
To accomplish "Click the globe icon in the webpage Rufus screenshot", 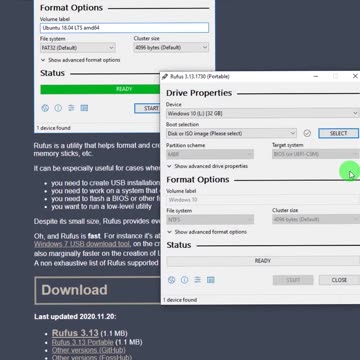I will click(x=45, y=108).
